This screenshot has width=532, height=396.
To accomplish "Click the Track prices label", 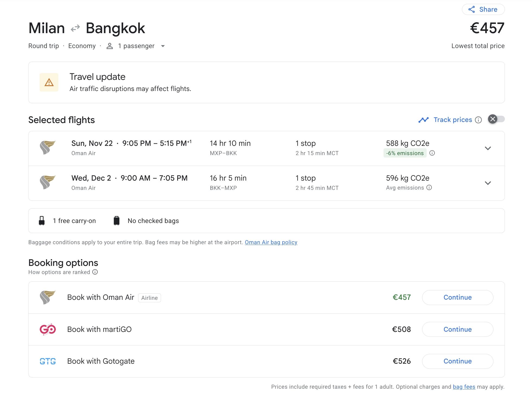I will (453, 120).
